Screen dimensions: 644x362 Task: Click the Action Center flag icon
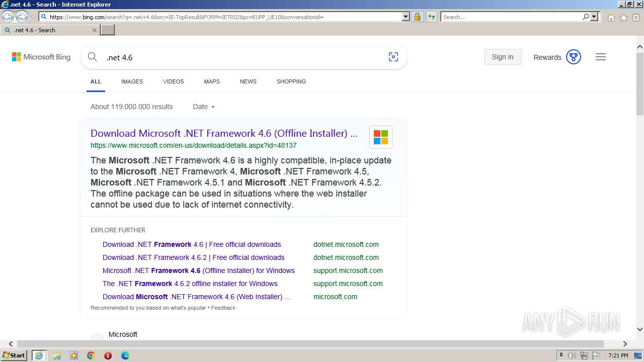[x=597, y=355]
